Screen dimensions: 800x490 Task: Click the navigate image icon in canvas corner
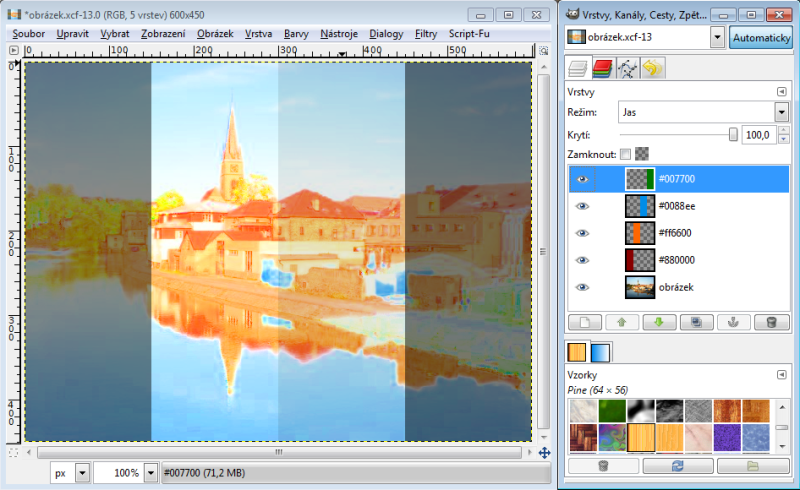(x=544, y=453)
